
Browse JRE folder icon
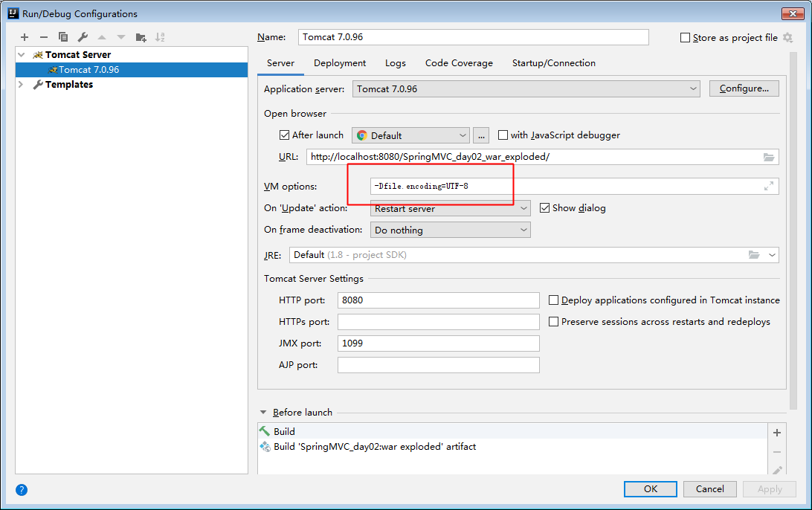tap(754, 255)
